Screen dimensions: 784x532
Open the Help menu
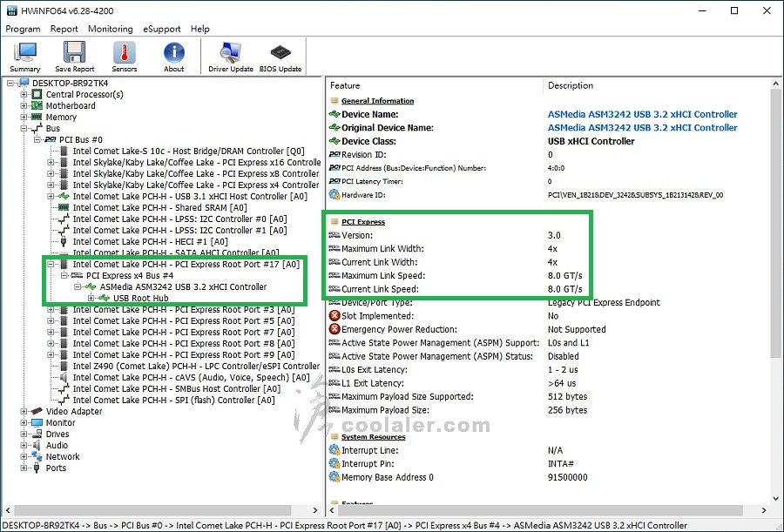[x=200, y=29]
